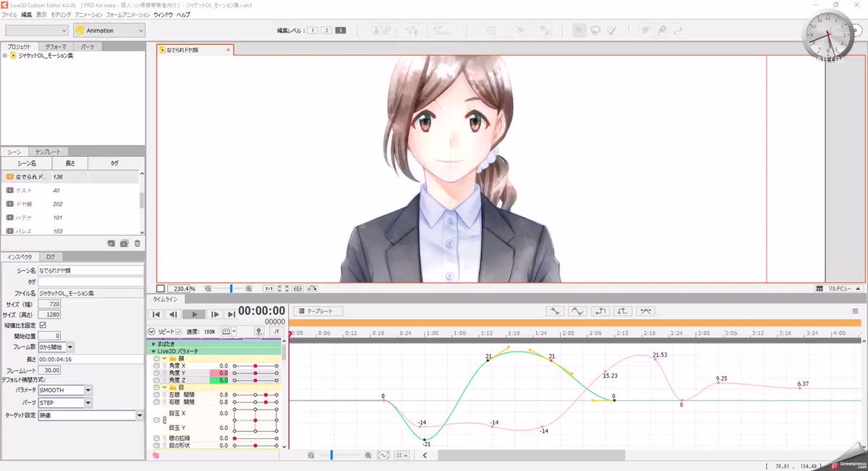Toggle the 縦横比を固定 checkbox
This screenshot has width=868, height=471.
click(41, 324)
